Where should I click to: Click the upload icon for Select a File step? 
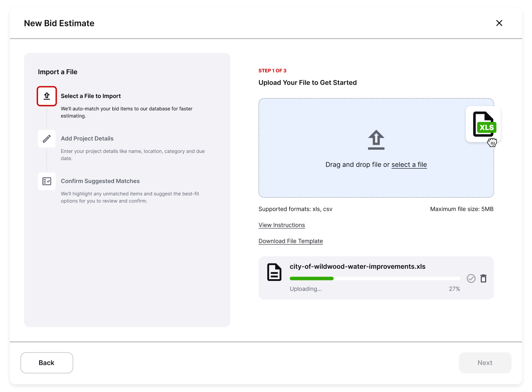47,96
